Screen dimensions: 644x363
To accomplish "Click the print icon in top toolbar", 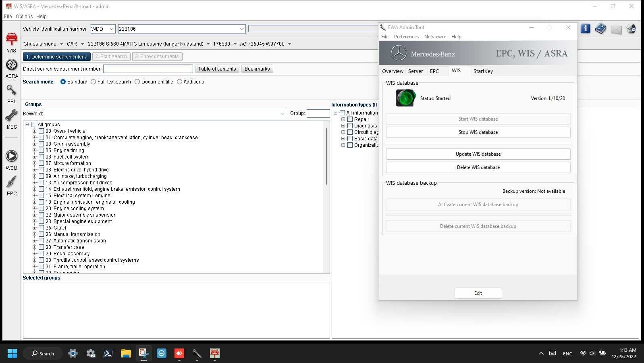I will coord(632,29).
